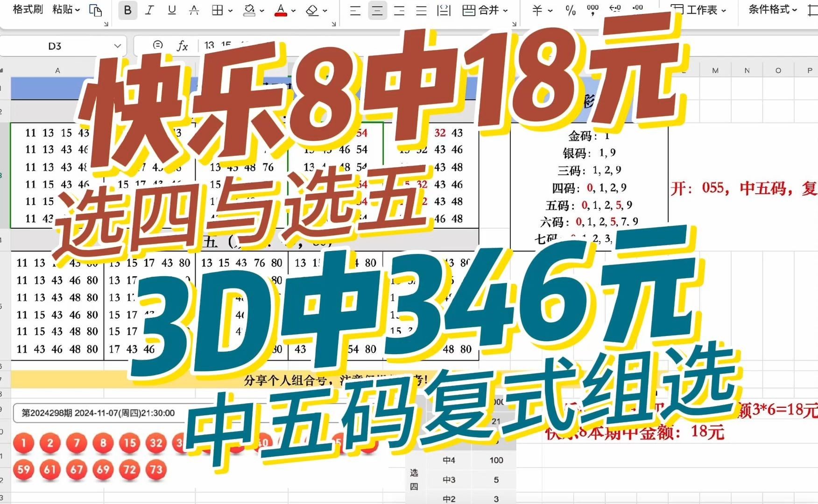Viewport: 818px width, 504px height.
Task: Click the Clear (eraser) icon
Action: point(312,10)
